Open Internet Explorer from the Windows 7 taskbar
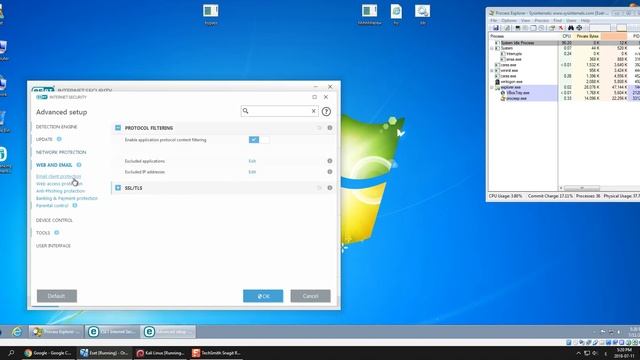 (x=17, y=331)
